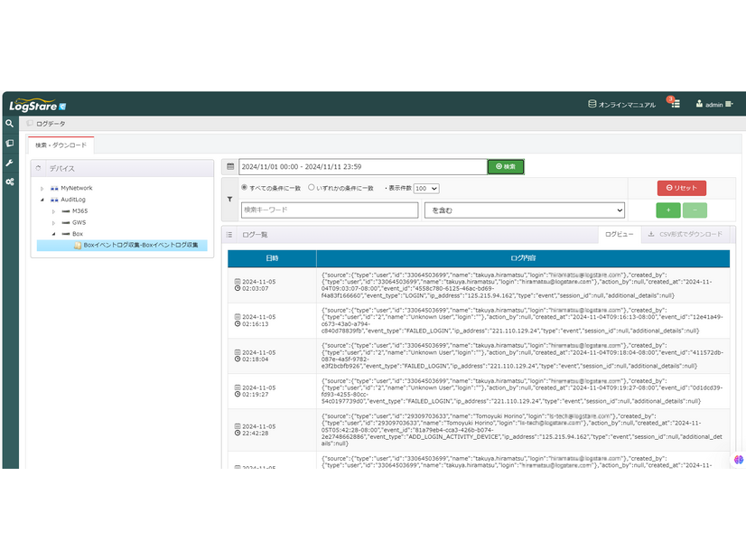Open the admin user menu
Viewport: 746px width, 560px height.
click(x=713, y=105)
